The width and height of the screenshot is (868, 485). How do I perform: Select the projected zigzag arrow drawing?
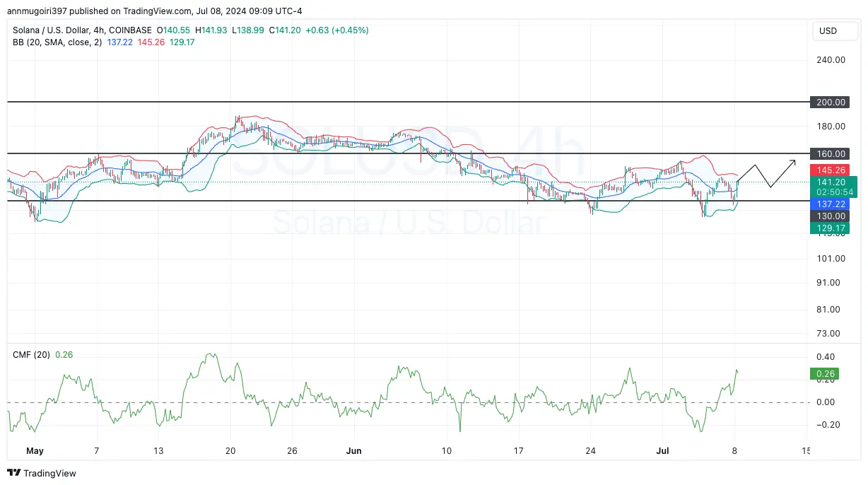(x=769, y=175)
